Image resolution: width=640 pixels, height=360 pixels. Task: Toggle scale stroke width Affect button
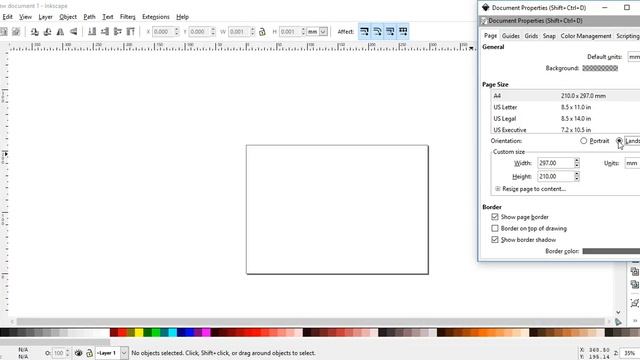tap(364, 31)
